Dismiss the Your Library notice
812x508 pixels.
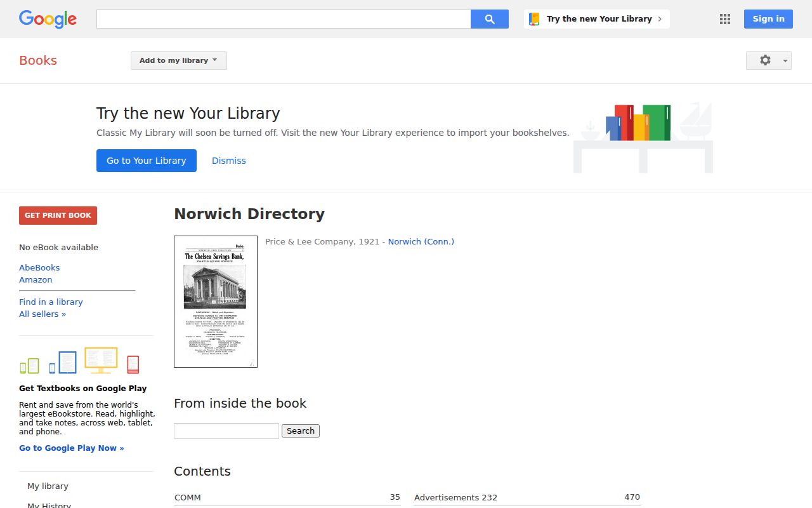[x=229, y=161]
